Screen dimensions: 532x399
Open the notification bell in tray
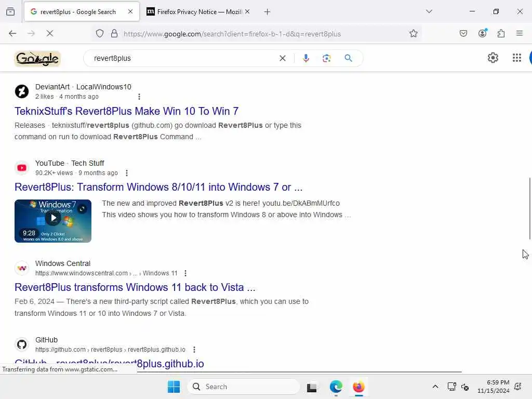click(518, 387)
